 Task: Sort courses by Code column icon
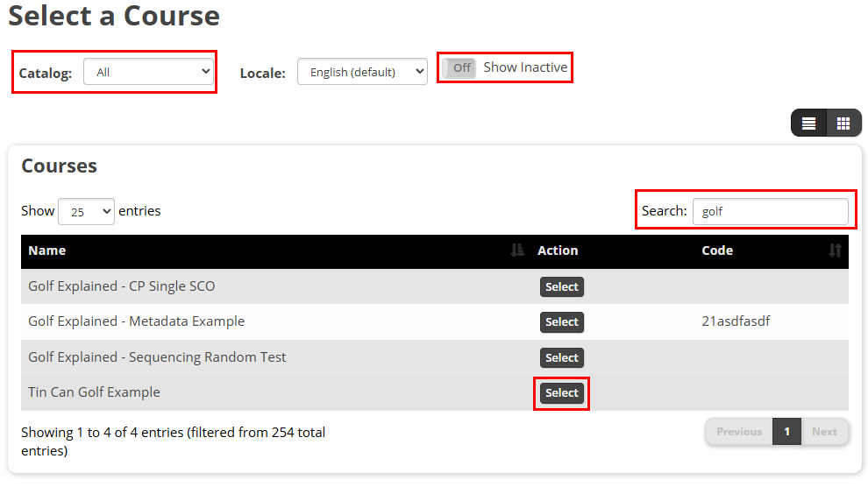[x=835, y=251]
